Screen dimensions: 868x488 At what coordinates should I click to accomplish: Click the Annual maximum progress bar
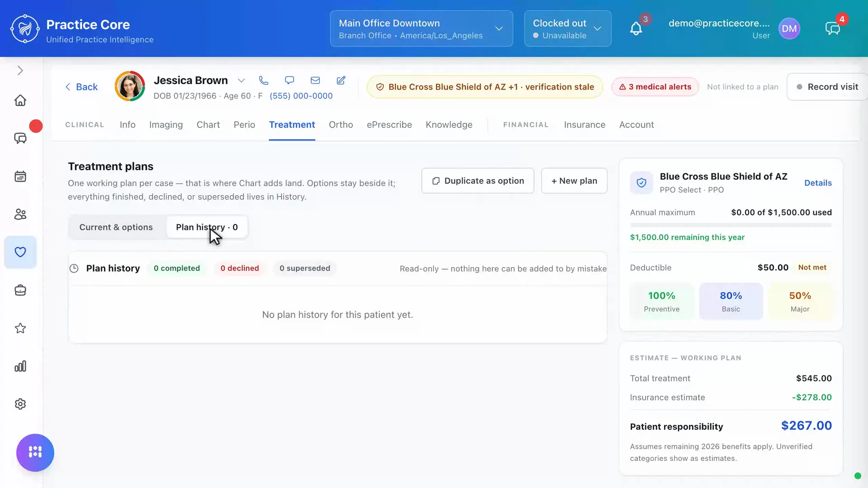pyautogui.click(x=731, y=225)
